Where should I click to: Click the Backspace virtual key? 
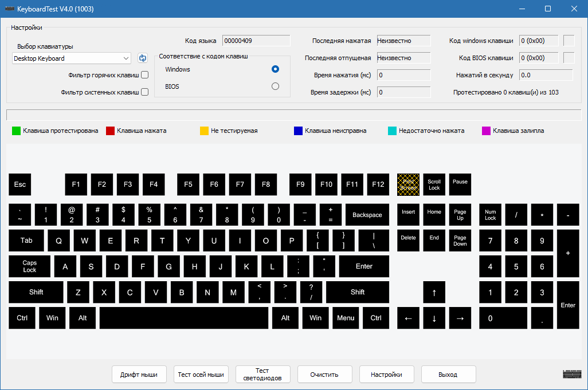tap(367, 215)
